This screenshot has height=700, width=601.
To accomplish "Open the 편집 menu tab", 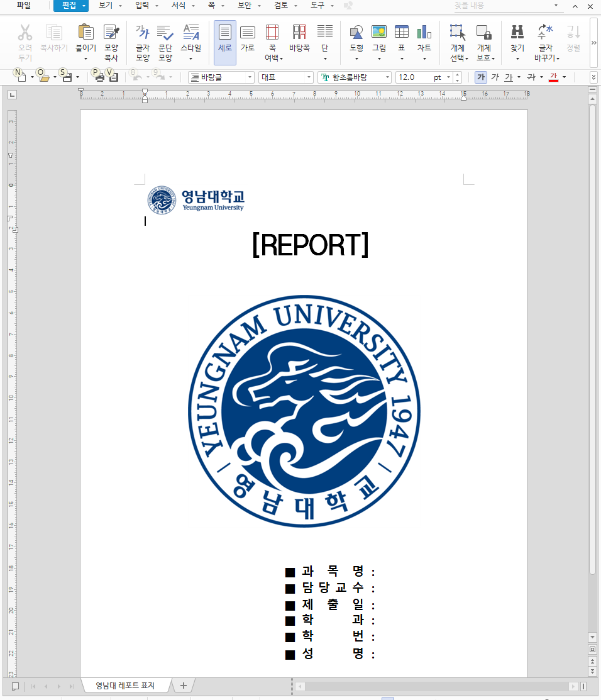I will pos(70,6).
